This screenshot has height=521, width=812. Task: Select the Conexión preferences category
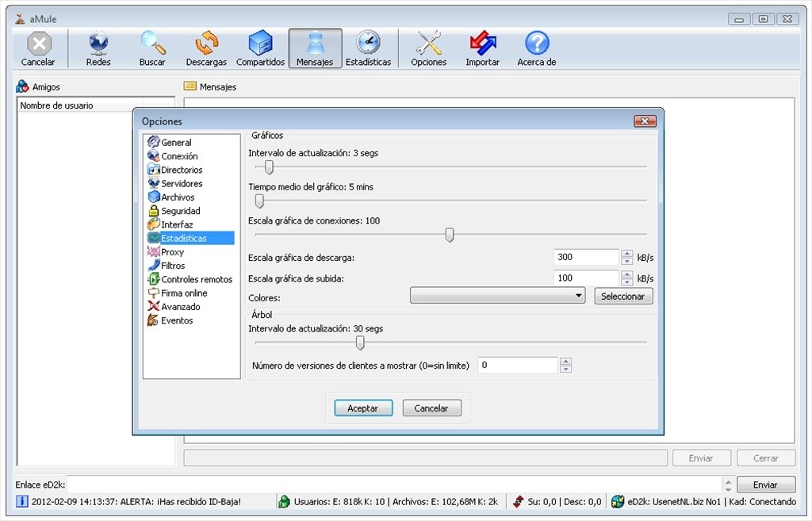[x=173, y=156]
